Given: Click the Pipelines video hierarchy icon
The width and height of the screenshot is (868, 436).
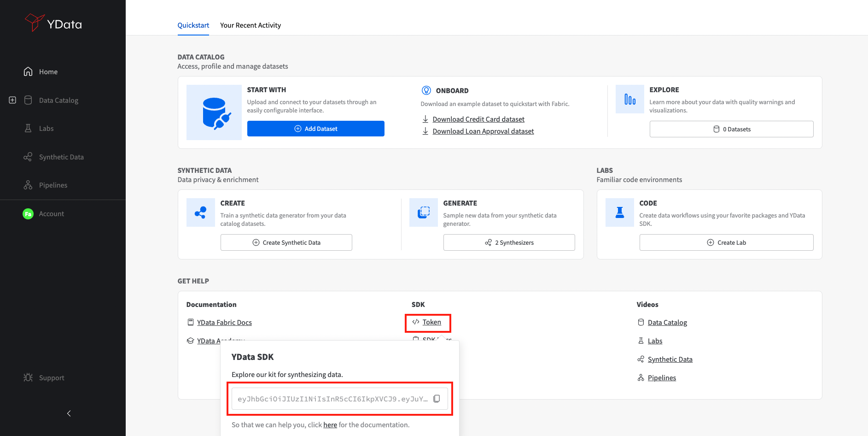Looking at the screenshot, I should click(x=641, y=377).
